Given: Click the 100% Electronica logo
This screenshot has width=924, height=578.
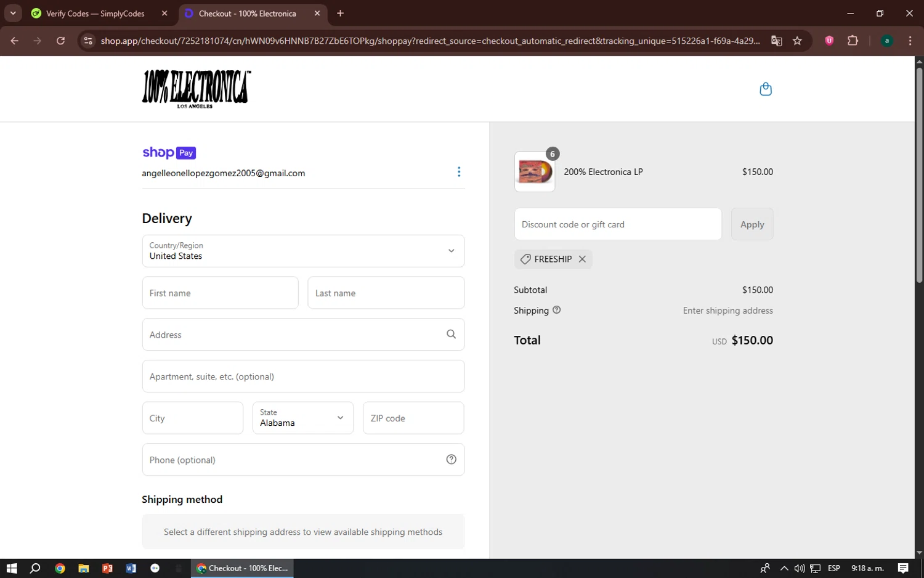Looking at the screenshot, I should click(197, 89).
